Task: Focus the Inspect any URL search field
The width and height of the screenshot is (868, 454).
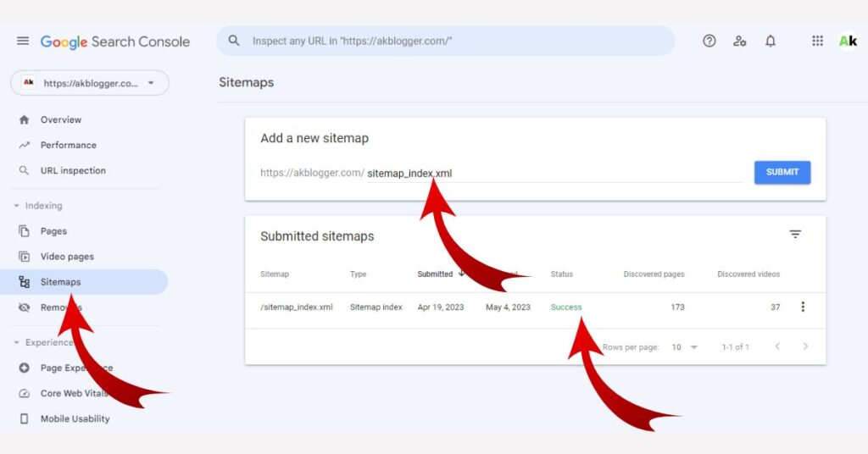Action: click(x=446, y=41)
